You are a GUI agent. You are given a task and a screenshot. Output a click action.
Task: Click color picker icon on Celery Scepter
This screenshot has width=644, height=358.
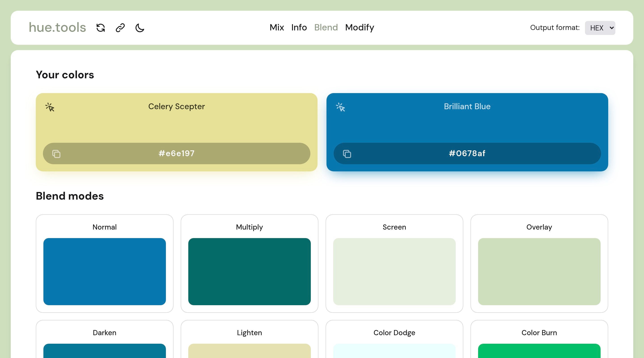point(50,107)
